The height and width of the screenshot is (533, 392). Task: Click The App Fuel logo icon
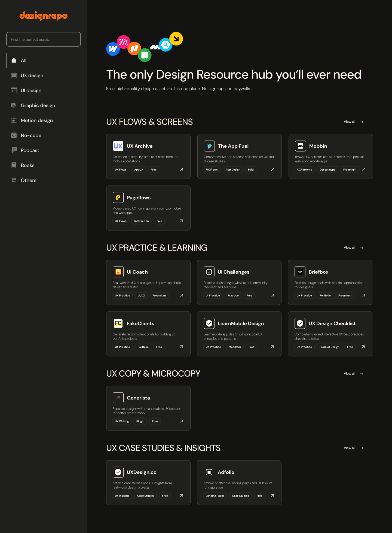coord(209,146)
